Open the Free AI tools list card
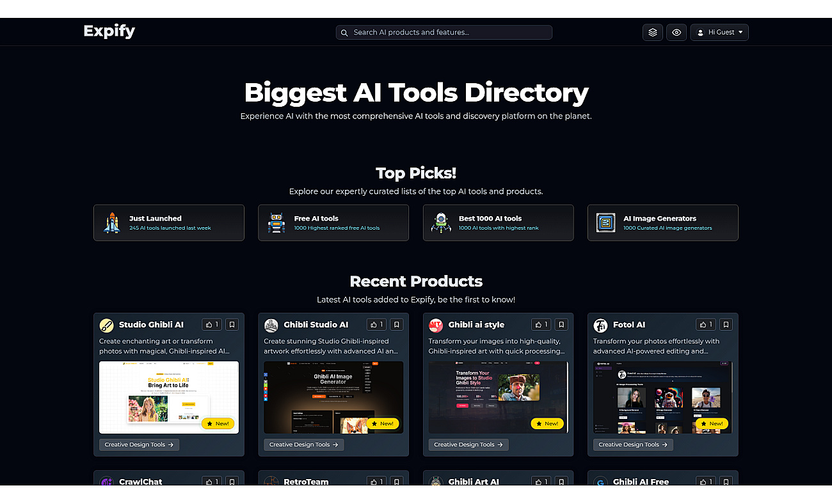The image size is (832, 504). [333, 223]
